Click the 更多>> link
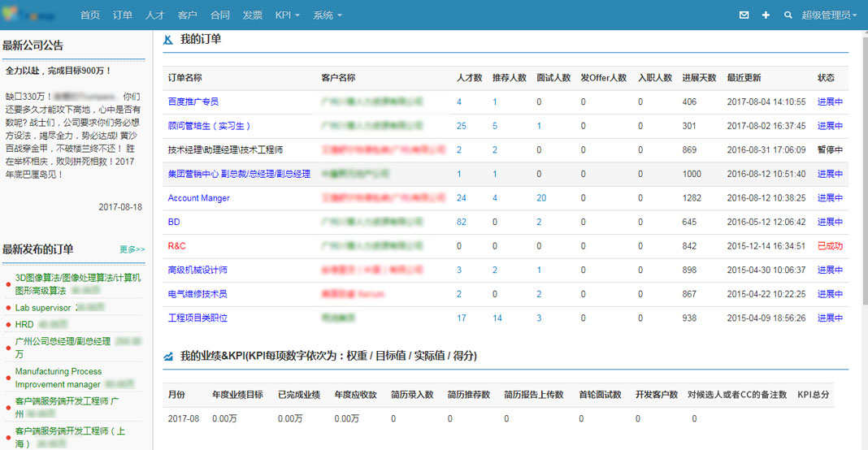Viewport: 868px width, 450px height. click(132, 249)
